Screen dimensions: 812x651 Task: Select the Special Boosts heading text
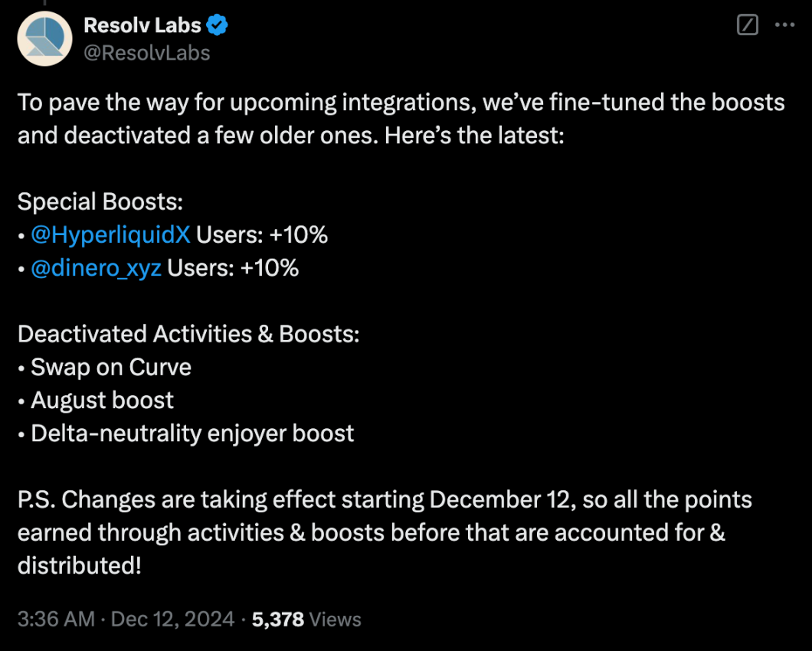coord(100,201)
